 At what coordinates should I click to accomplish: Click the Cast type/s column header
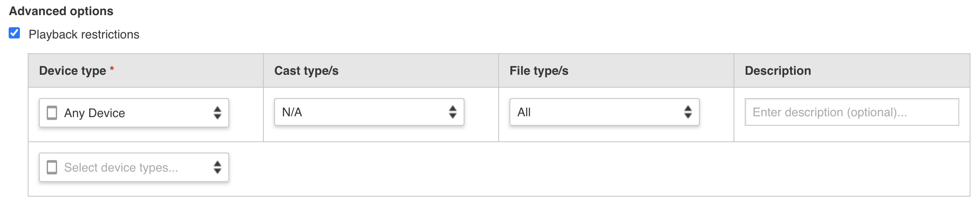[306, 71]
